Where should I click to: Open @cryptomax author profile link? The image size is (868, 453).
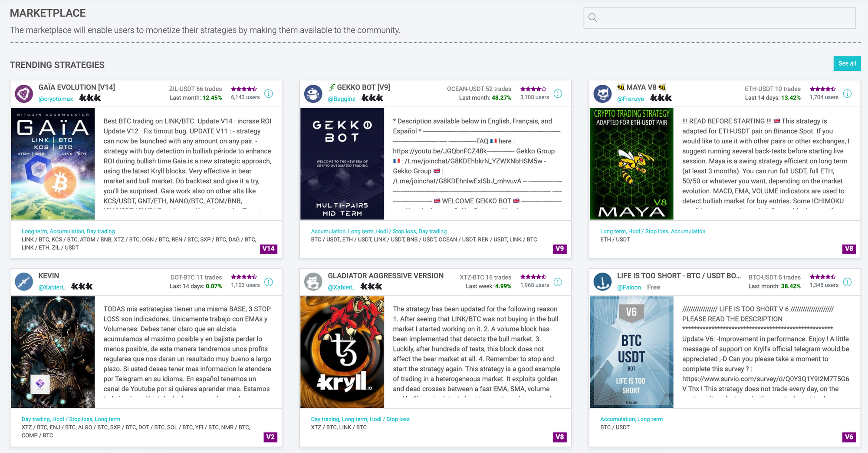[56, 99]
